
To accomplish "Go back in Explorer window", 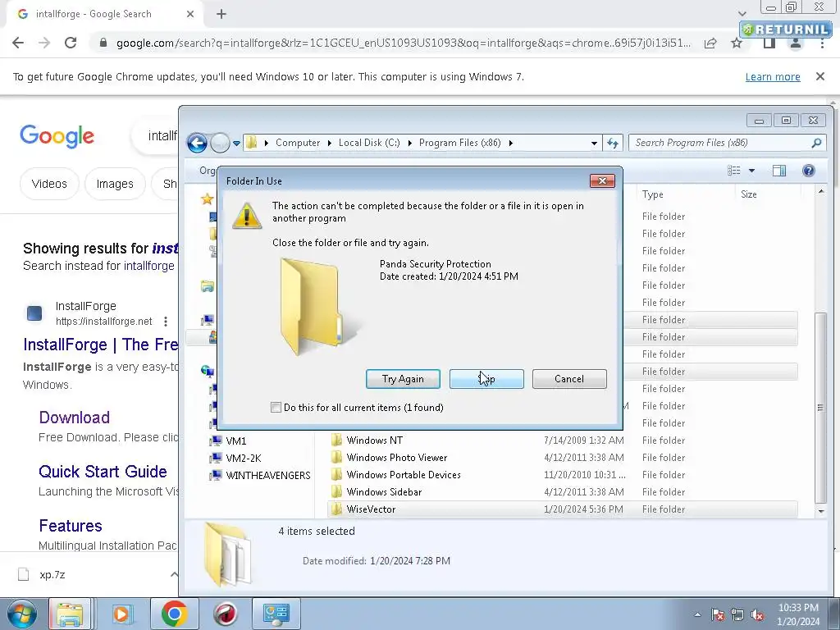I will (197, 143).
